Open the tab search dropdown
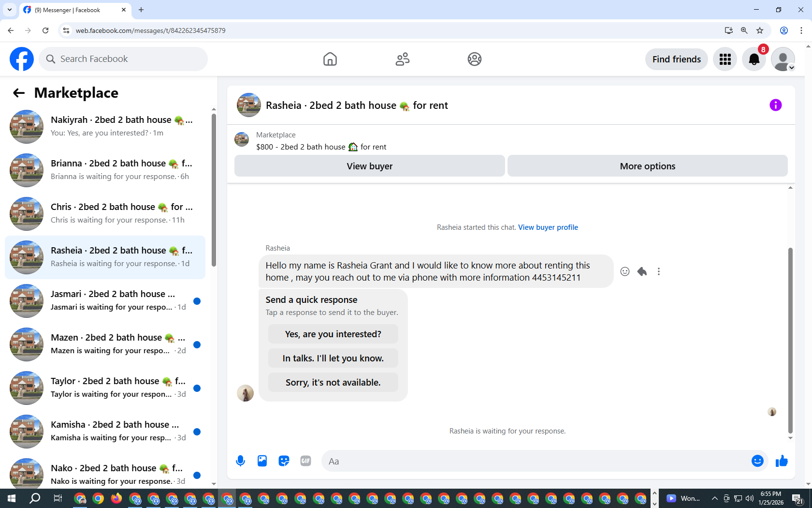 point(10,10)
